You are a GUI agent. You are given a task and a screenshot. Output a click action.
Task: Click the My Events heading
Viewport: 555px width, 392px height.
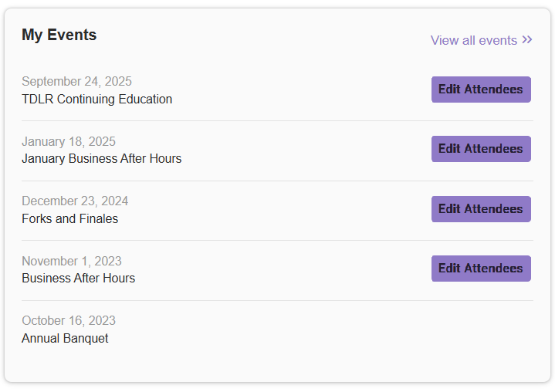(59, 35)
